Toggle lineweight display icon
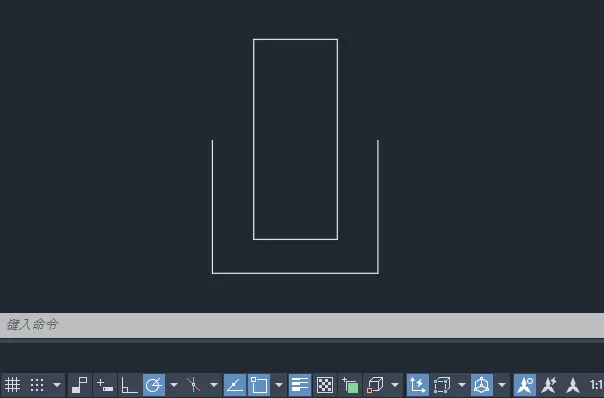 click(x=299, y=385)
